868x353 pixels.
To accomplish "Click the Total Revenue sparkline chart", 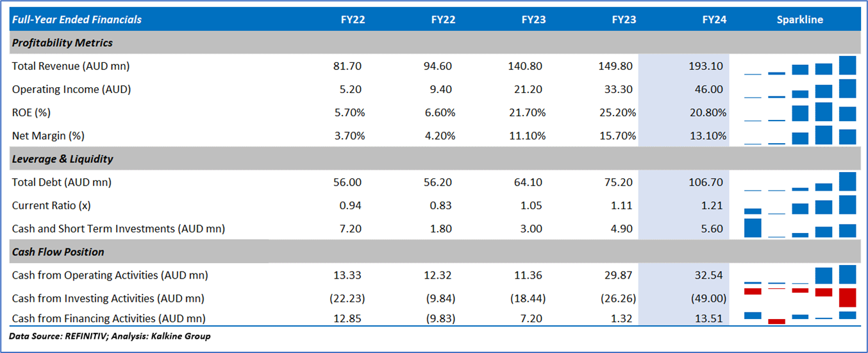I will tap(800, 66).
